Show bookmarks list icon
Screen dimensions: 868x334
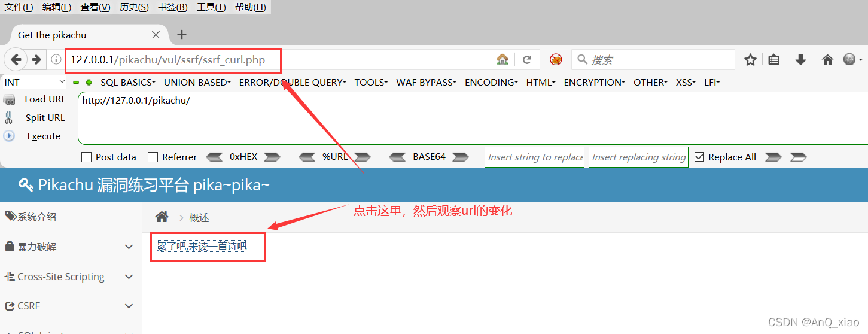pos(774,60)
